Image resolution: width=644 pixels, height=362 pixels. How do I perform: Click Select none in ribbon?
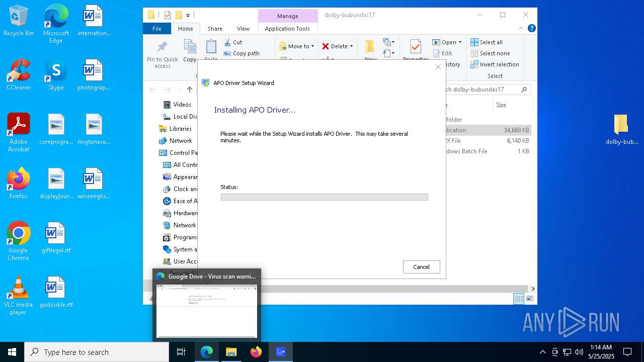pos(490,53)
